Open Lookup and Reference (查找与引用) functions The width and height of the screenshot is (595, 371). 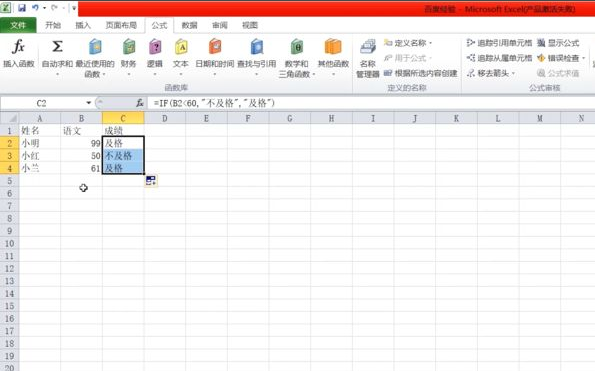coord(257,47)
